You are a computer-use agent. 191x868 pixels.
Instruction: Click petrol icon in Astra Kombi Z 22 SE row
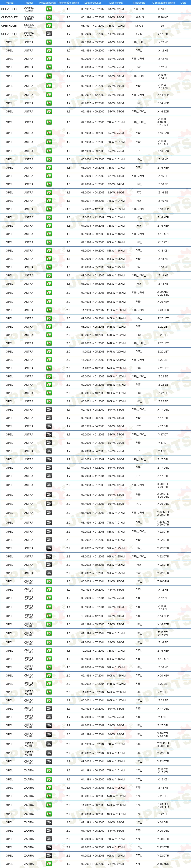[x=49, y=701]
